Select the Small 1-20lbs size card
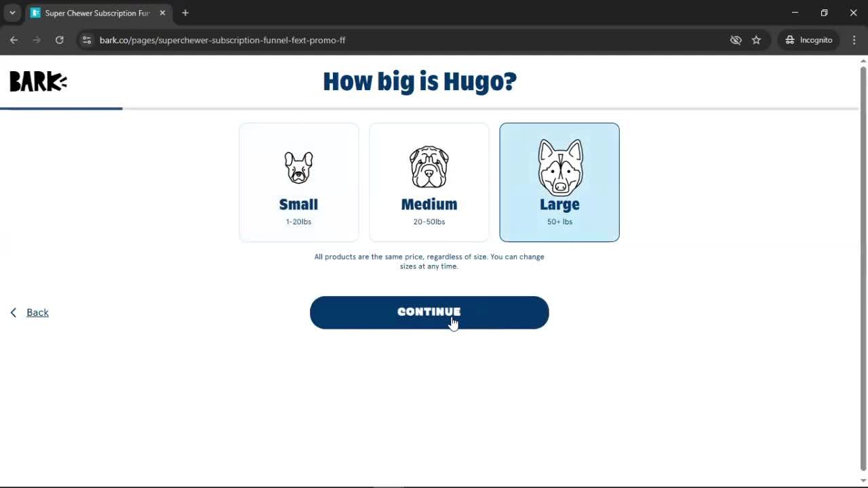Screen dimensions: 868x488 click(298, 182)
